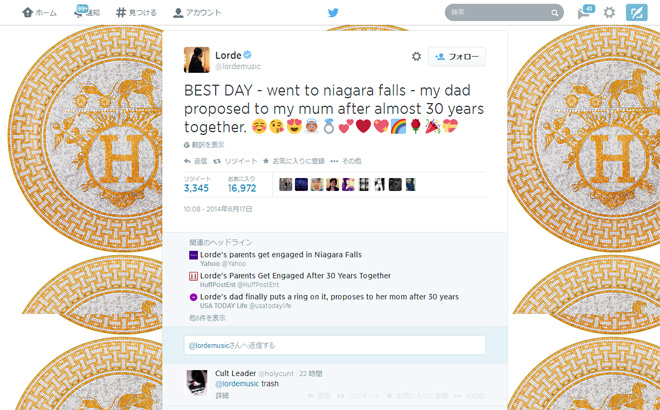The image size is (660, 410).
Task: Open Notifications (通知) tab
Action: point(87,13)
